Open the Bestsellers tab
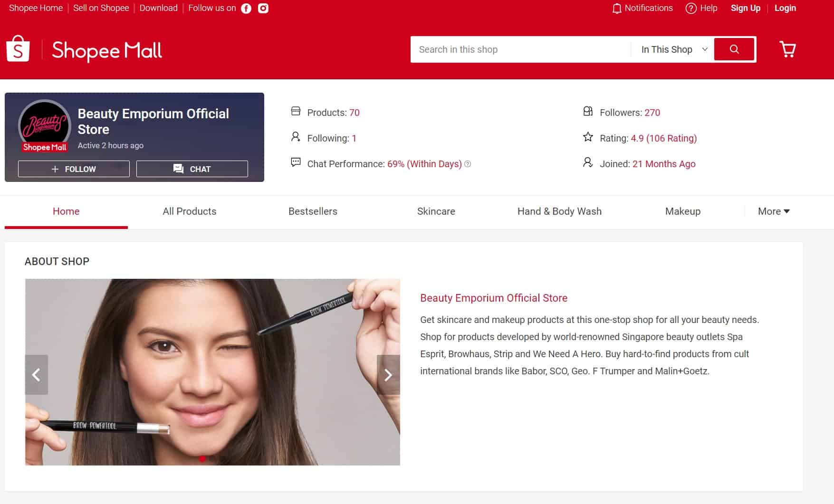Viewport: 834px width, 504px height. [313, 211]
